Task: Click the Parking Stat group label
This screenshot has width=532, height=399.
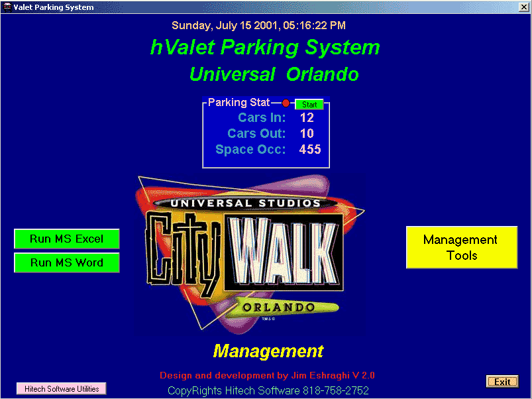Action: click(x=239, y=102)
